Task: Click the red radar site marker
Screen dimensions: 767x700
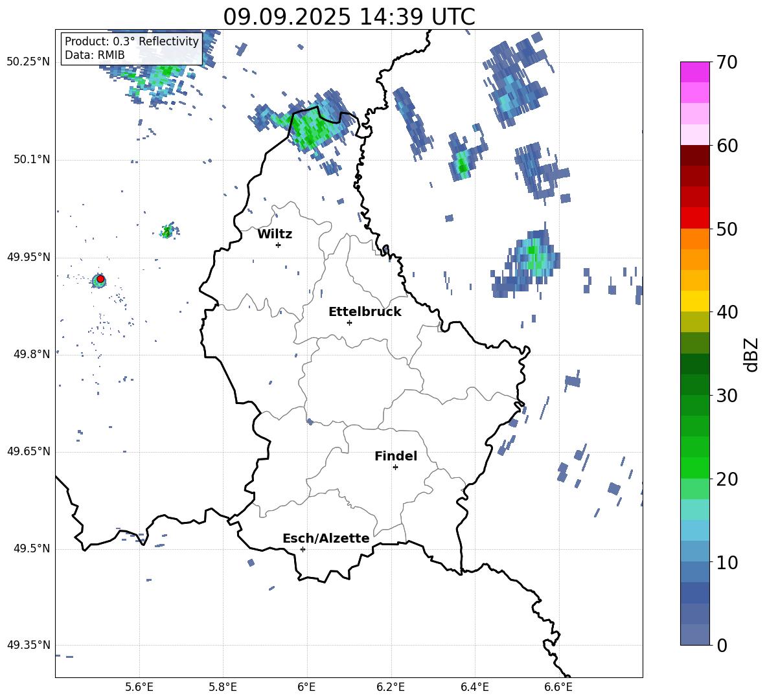Action: tap(100, 279)
